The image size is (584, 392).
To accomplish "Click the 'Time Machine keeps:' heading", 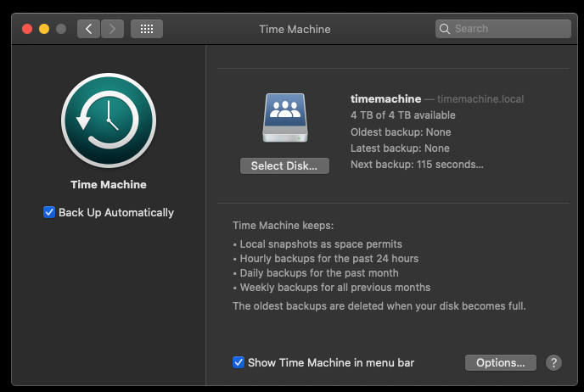I will [x=283, y=226].
